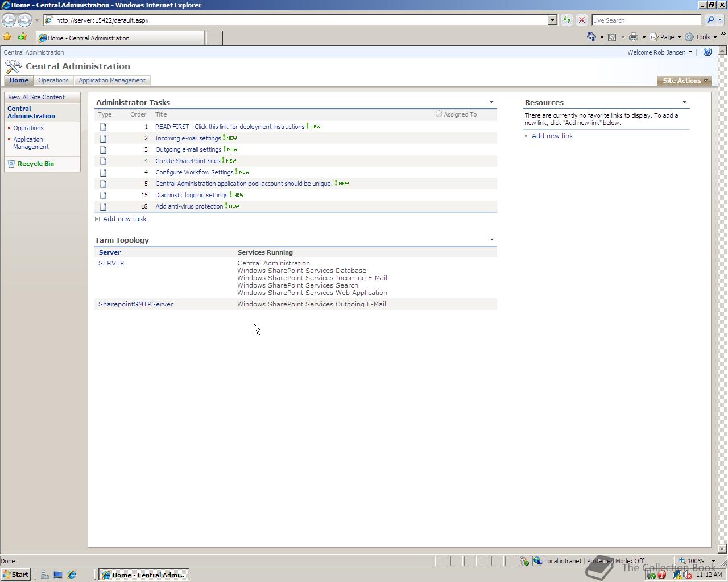Open the zoom level 100% dropdown
Screen dimensions: 728x582
tap(713, 561)
